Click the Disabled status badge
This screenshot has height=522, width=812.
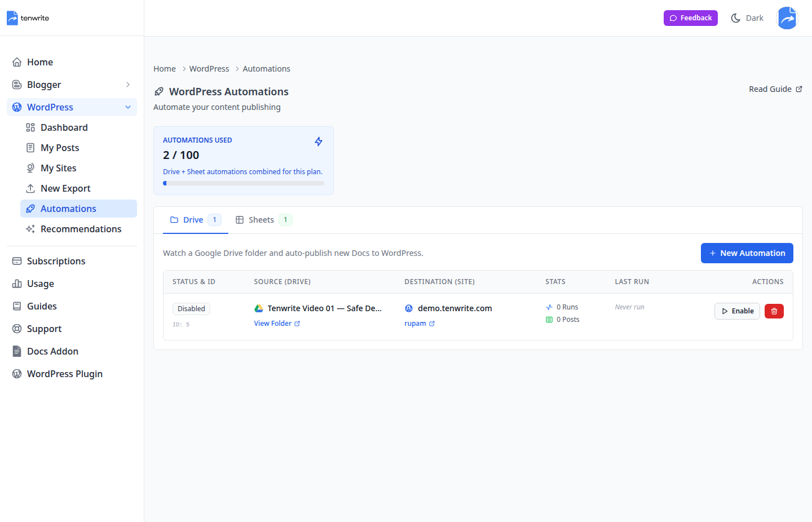point(191,309)
